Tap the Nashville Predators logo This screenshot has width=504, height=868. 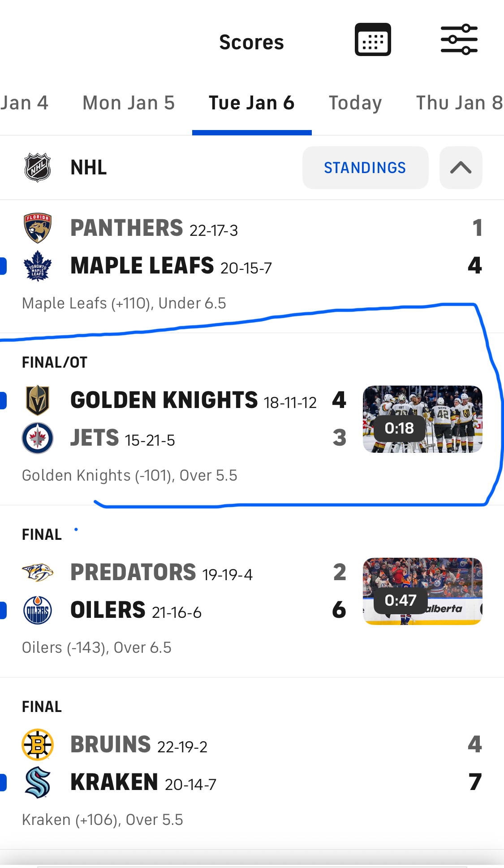tap(38, 572)
